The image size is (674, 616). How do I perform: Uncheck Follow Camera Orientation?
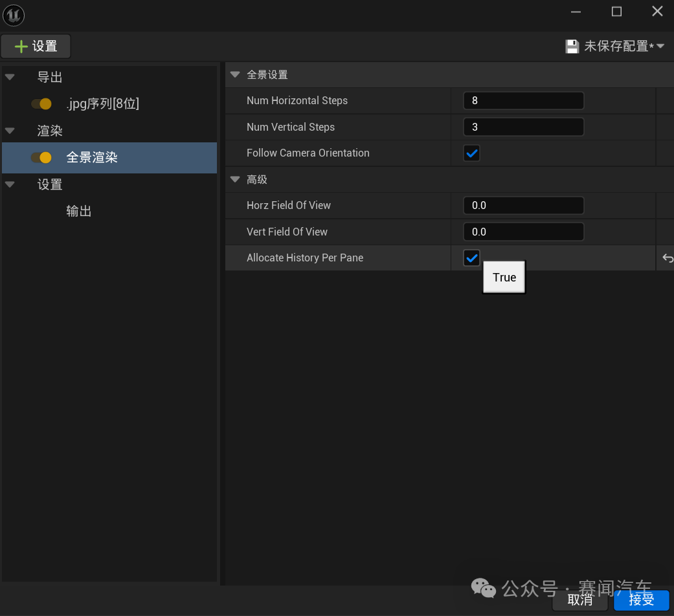coord(471,153)
